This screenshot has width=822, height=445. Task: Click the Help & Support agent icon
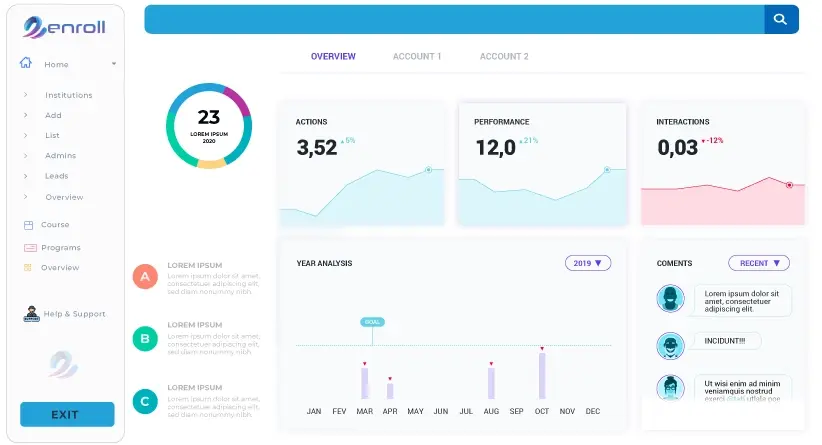point(31,314)
